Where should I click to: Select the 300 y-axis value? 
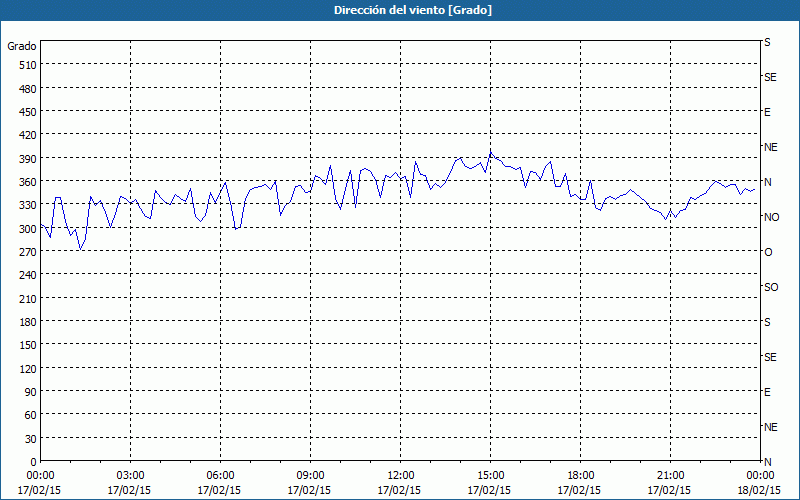click(28, 229)
